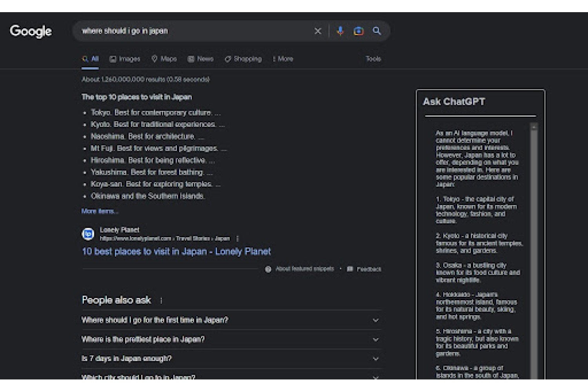588x392 pixels.
Task: Click the Naoshima Best for architecture item
Action: [147, 136]
